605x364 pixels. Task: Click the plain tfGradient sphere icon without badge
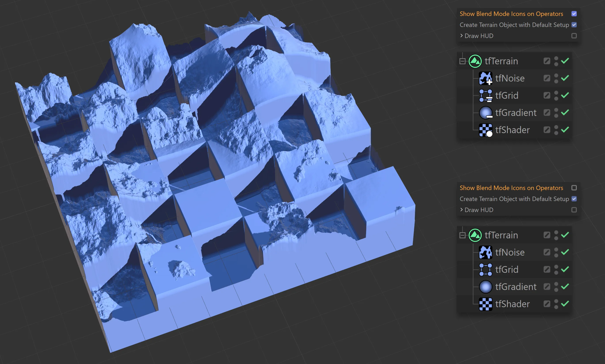(485, 287)
